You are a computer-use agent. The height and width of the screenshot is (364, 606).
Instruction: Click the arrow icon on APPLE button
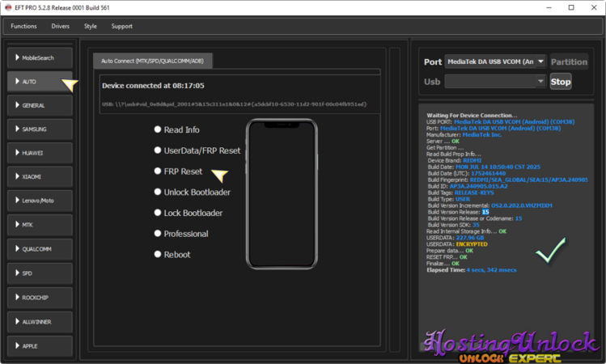[x=16, y=345]
